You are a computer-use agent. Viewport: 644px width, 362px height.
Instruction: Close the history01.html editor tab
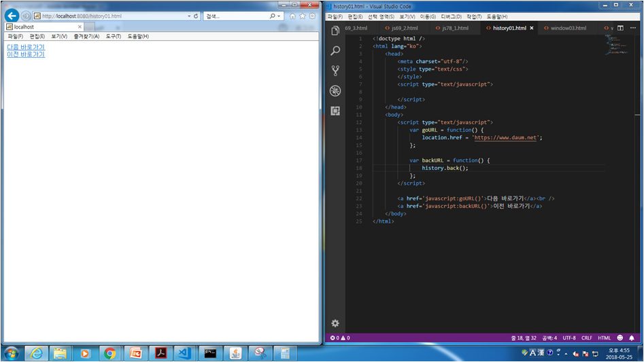532,28
